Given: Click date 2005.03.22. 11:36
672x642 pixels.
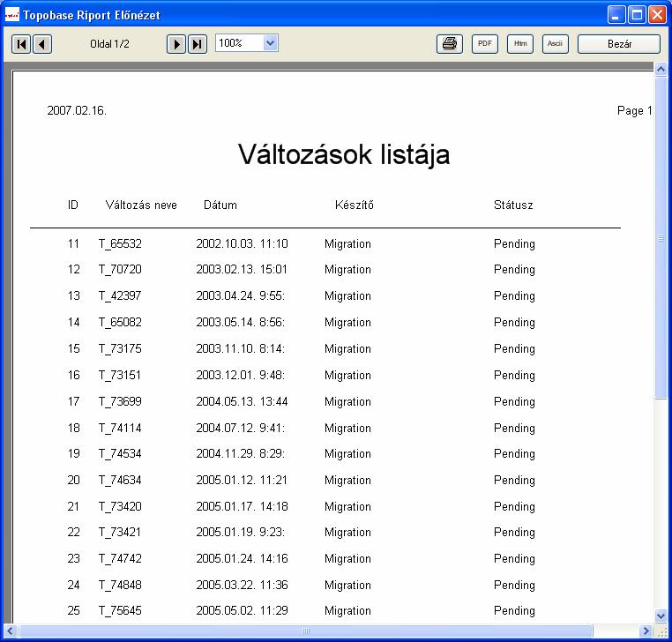Looking at the screenshot, I should pyautogui.click(x=243, y=585).
